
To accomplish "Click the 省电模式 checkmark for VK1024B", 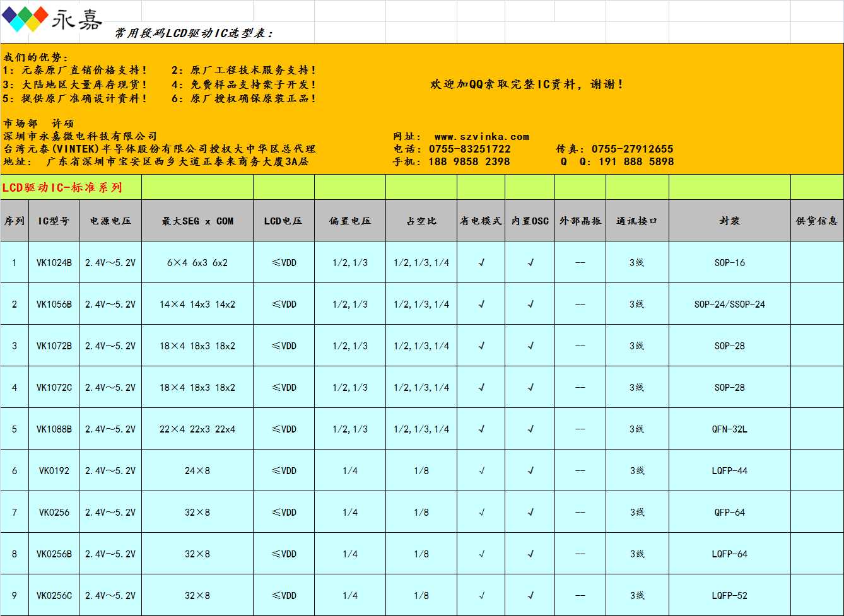I will 481,262.
